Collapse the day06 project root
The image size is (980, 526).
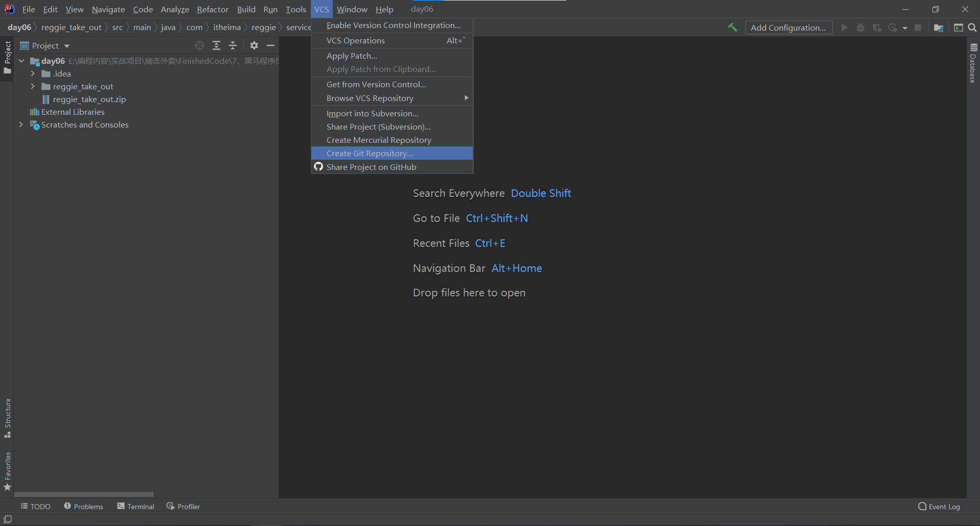pyautogui.click(x=21, y=61)
